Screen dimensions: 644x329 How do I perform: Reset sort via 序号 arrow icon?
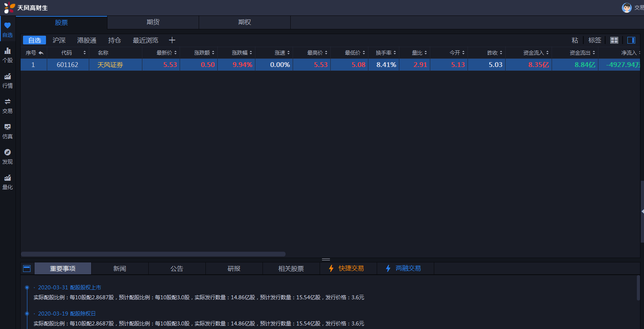click(x=41, y=53)
